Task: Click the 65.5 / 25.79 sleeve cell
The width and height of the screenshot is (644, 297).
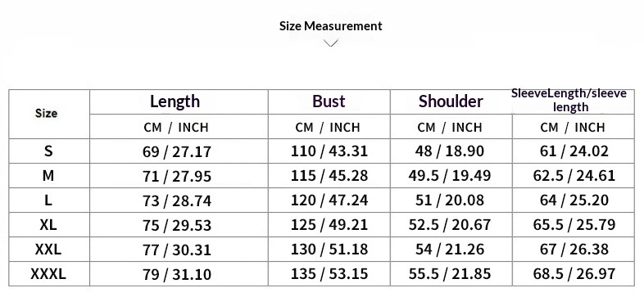Action: tap(574, 225)
